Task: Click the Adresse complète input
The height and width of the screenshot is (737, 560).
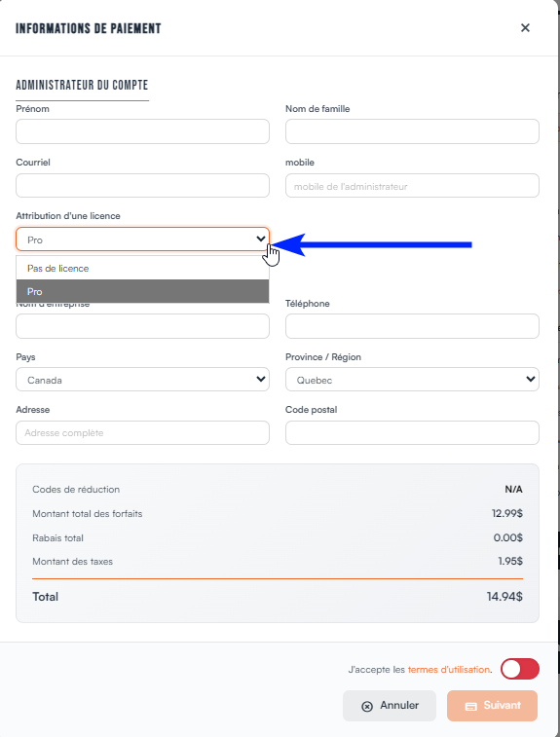Action: (142, 432)
